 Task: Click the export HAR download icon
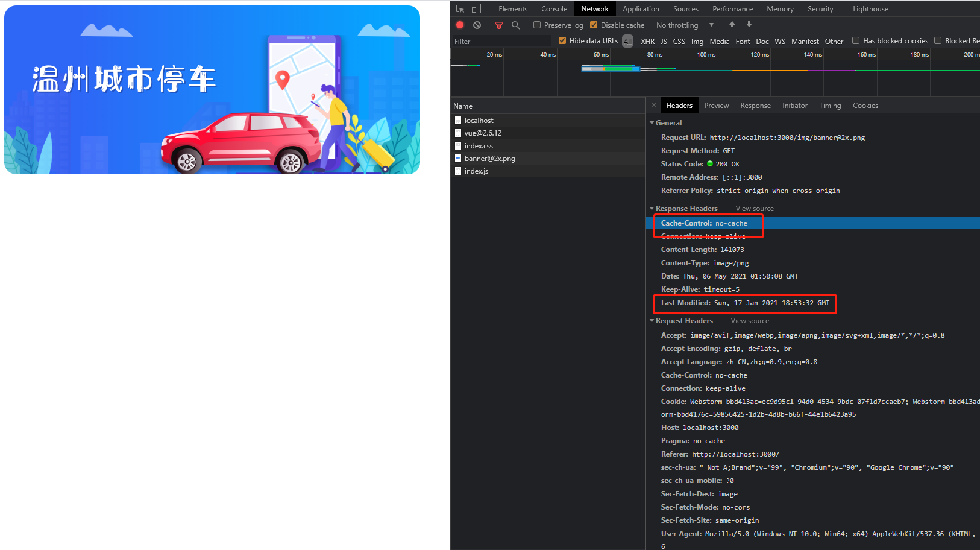[x=749, y=25]
